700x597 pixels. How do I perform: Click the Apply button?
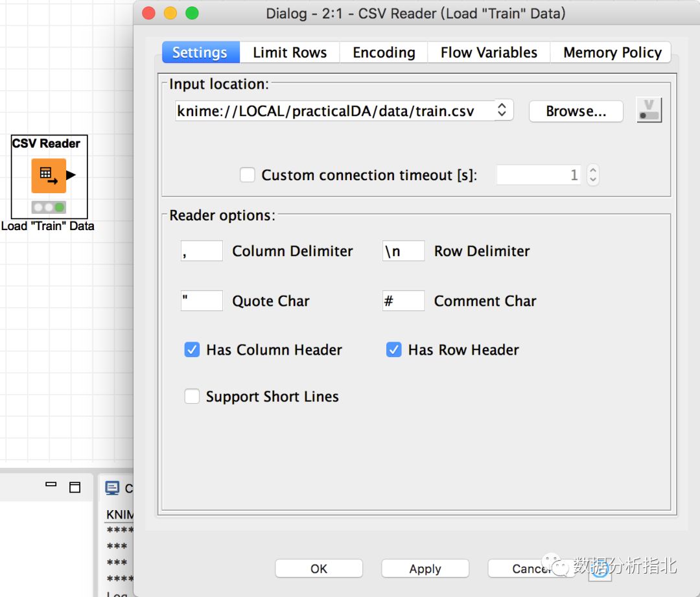(425, 568)
